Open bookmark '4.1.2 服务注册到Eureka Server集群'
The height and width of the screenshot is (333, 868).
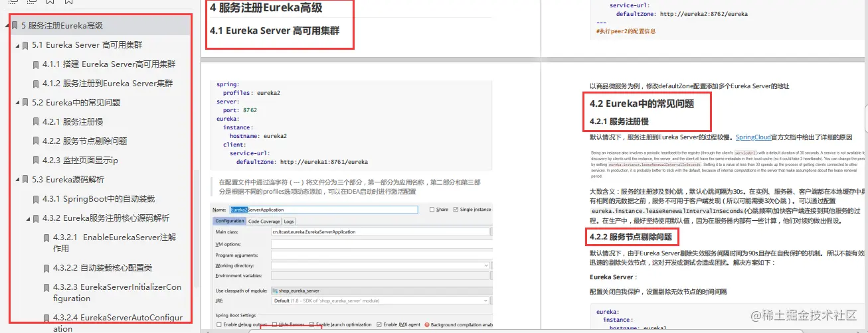coord(108,84)
